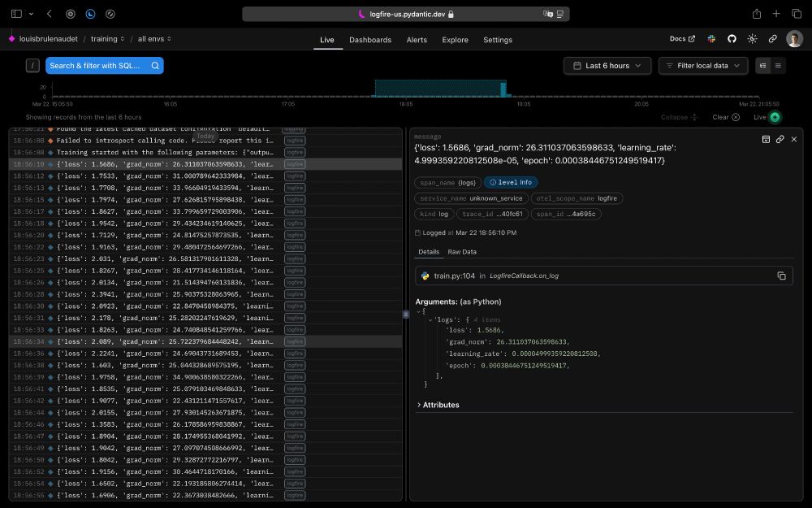Collapse the root Arguments object brace

418,311
